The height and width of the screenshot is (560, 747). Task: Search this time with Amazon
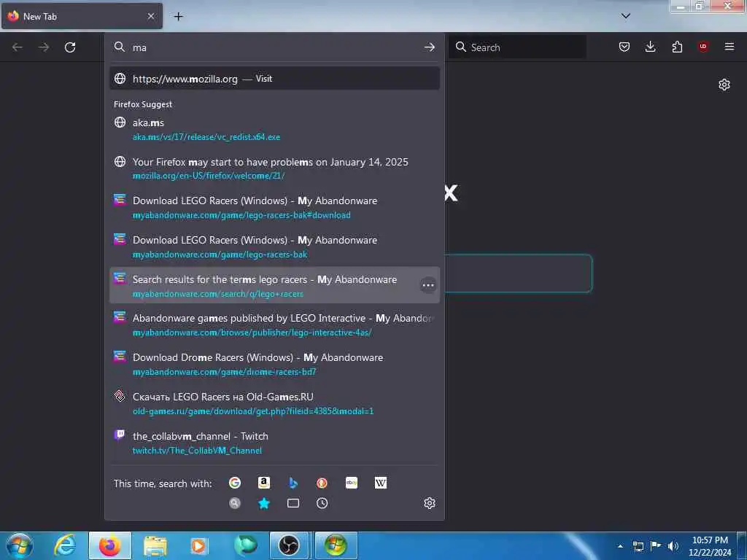264,483
